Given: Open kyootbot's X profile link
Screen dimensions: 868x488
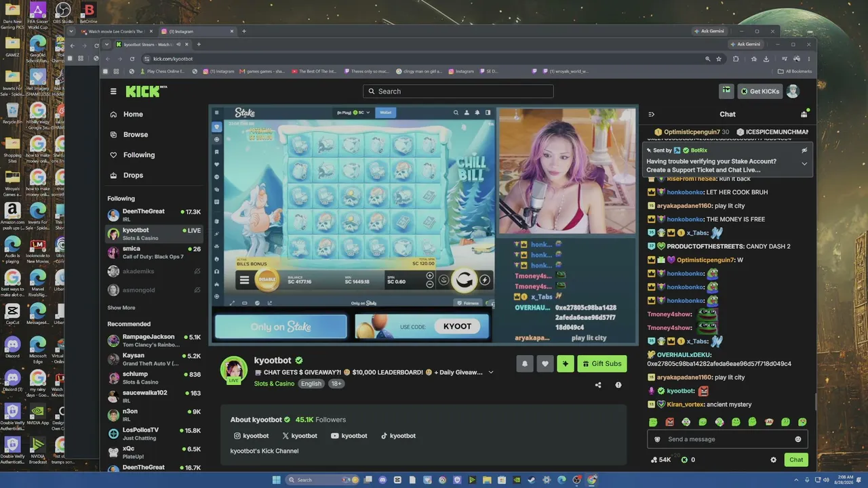Looking at the screenshot, I should coord(300,436).
